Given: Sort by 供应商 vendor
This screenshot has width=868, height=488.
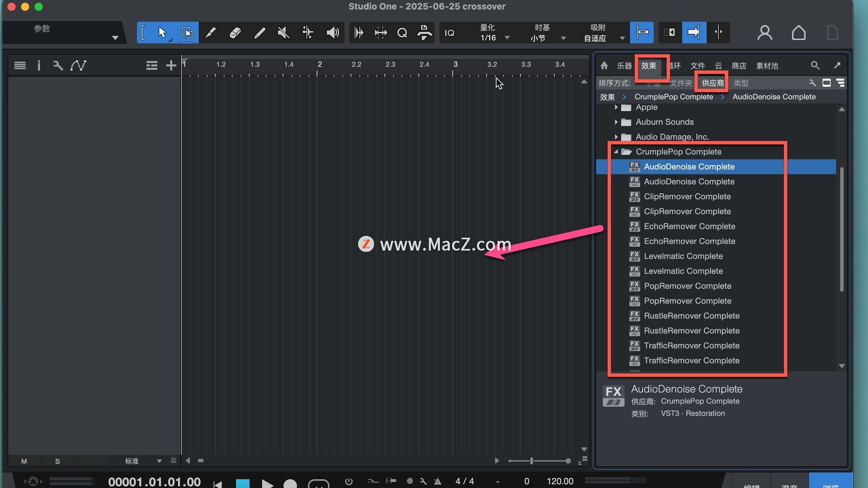Looking at the screenshot, I should [x=713, y=83].
